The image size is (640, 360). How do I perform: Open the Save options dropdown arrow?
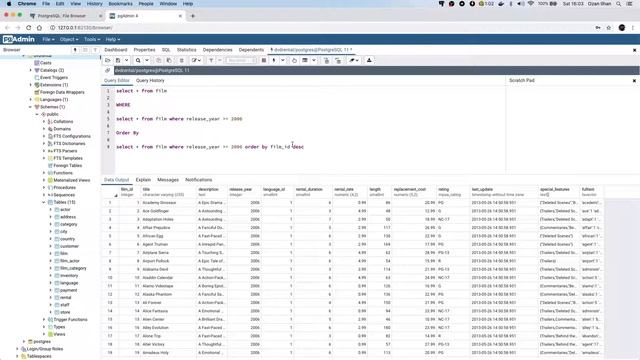[x=126, y=60]
